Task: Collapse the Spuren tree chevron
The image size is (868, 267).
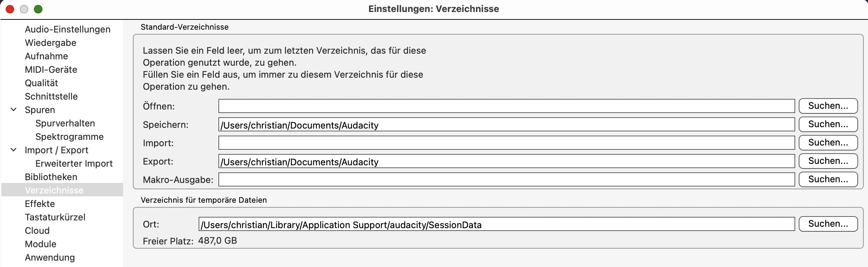Action: click(13, 109)
